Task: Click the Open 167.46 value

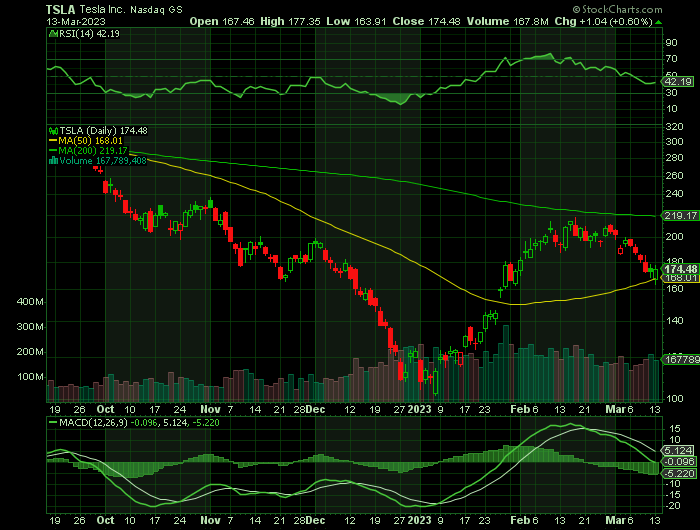Action: click(x=221, y=21)
